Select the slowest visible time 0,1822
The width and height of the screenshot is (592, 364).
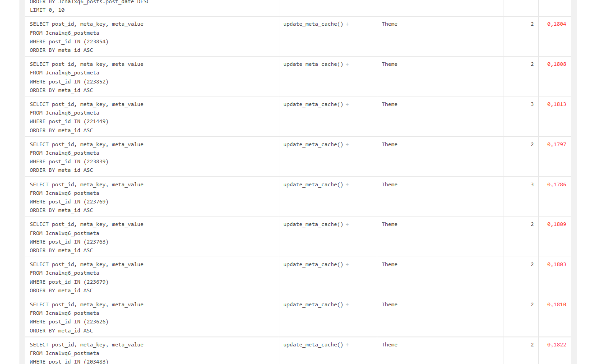pos(556,345)
